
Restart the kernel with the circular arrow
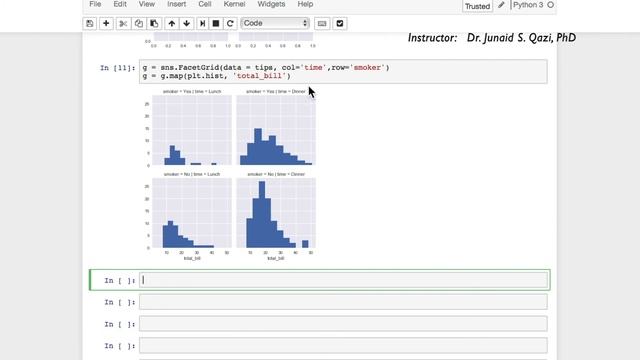[x=230, y=24]
